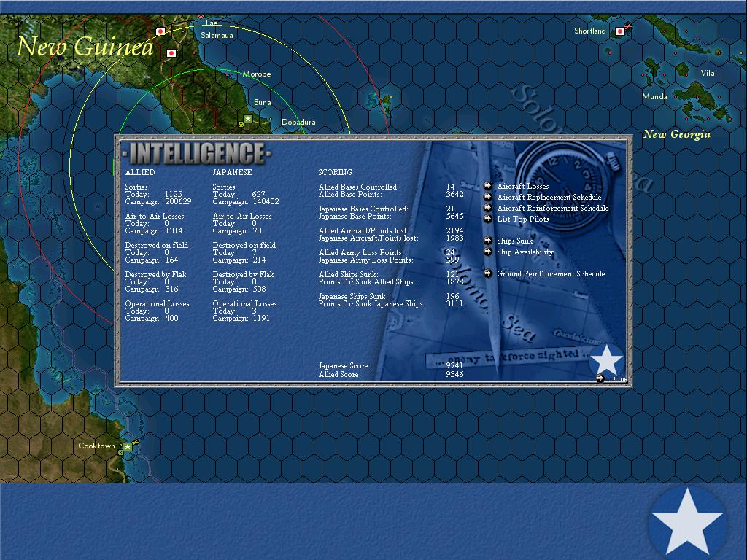Click arrow icon beside Aircraft Reinforcement Schedule
Viewport: 747px width, 560px height.
(487, 208)
